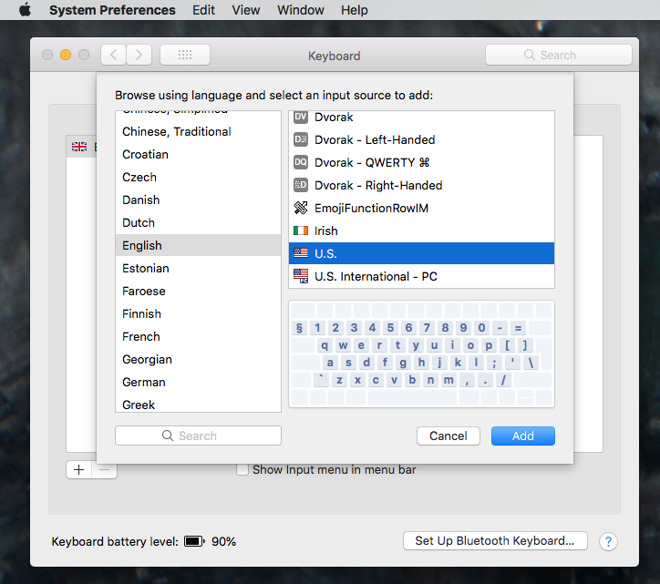Click the minus button to remove source

click(104, 469)
